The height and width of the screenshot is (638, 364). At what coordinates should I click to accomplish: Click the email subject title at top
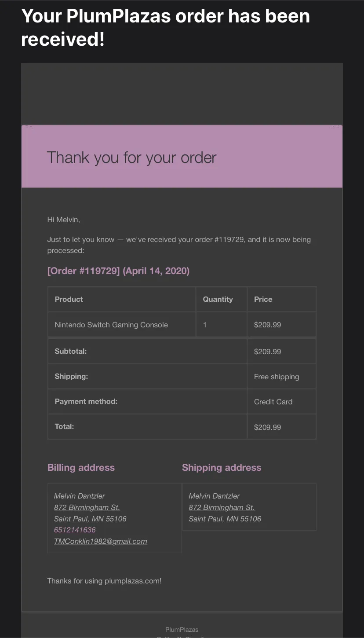166,27
